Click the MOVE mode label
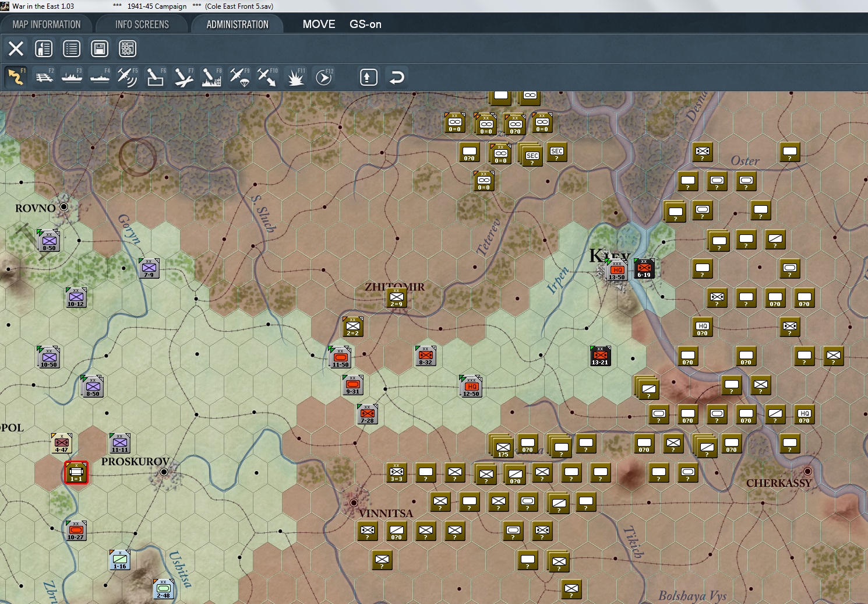 [x=319, y=24]
